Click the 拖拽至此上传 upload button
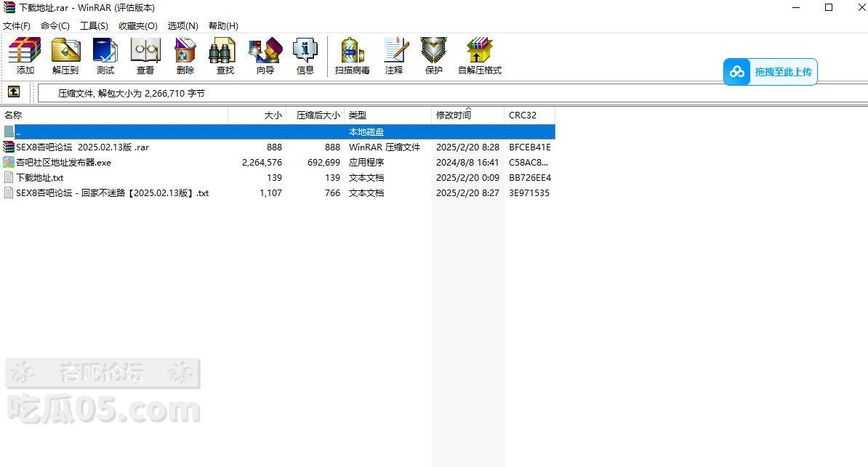The width and height of the screenshot is (868, 467). click(x=770, y=72)
